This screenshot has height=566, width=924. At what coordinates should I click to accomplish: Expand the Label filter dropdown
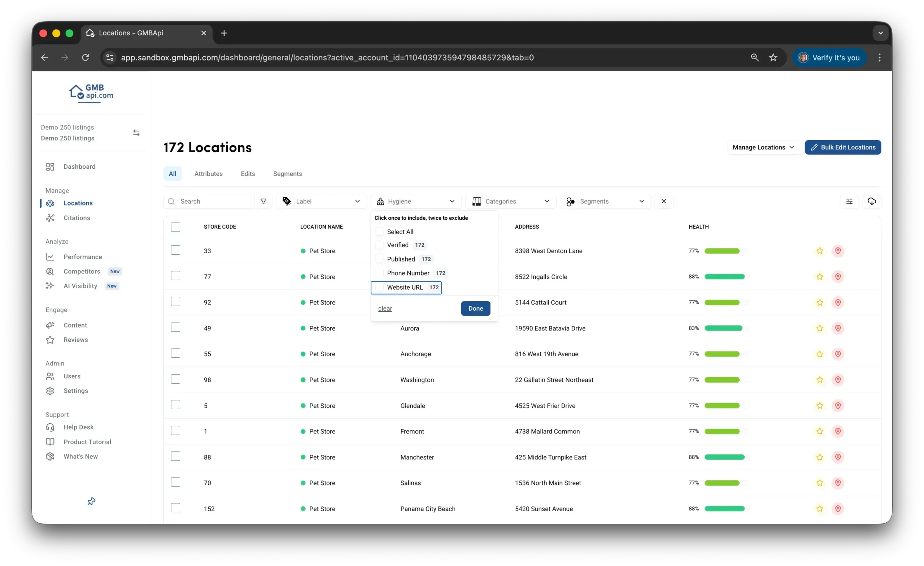321,202
